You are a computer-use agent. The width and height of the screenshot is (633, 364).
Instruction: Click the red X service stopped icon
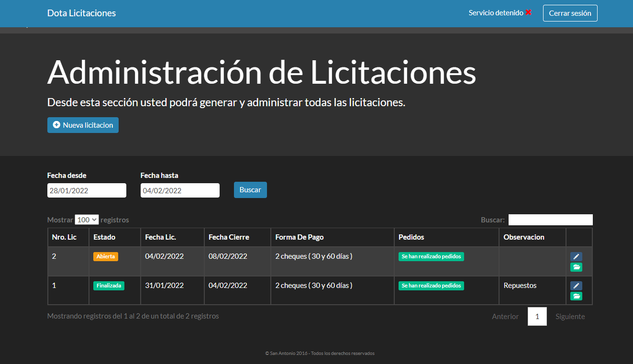point(529,12)
